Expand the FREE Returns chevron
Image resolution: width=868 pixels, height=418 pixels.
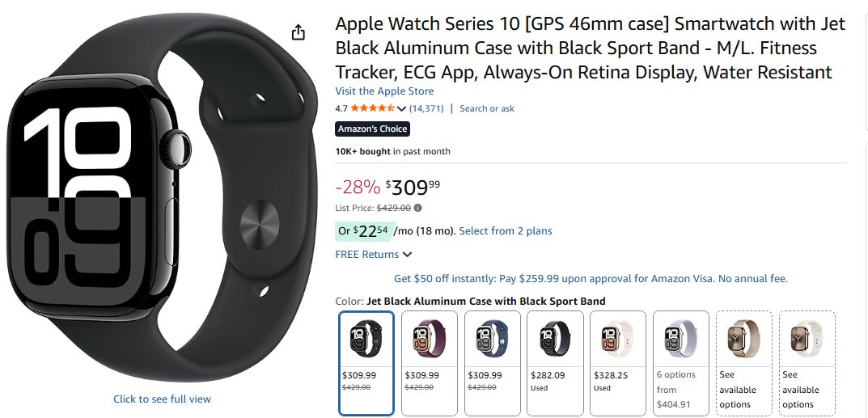(407, 255)
